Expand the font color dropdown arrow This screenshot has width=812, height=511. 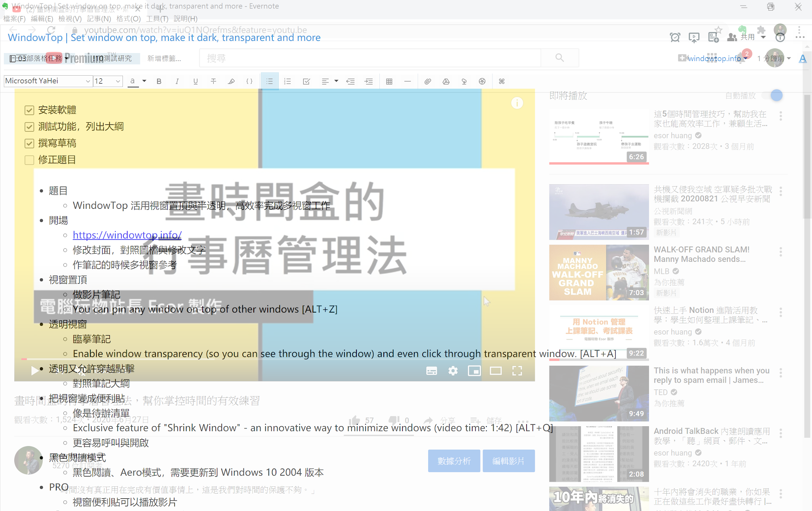point(144,81)
